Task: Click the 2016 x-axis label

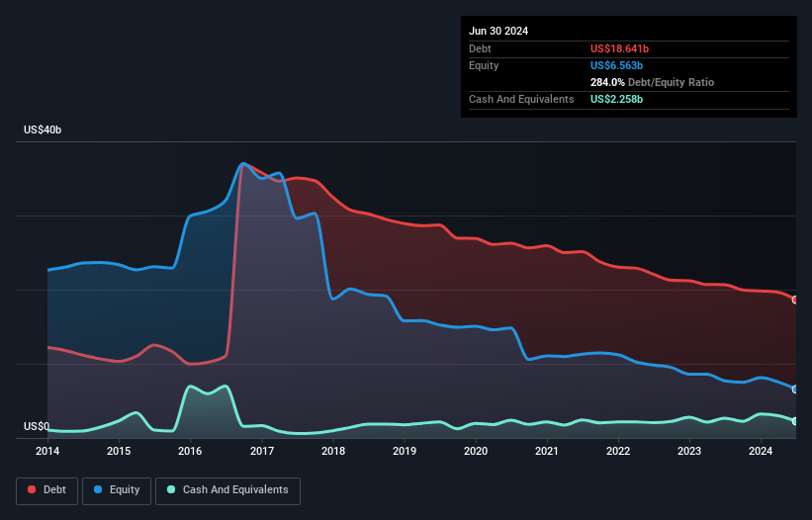Action: [190, 451]
